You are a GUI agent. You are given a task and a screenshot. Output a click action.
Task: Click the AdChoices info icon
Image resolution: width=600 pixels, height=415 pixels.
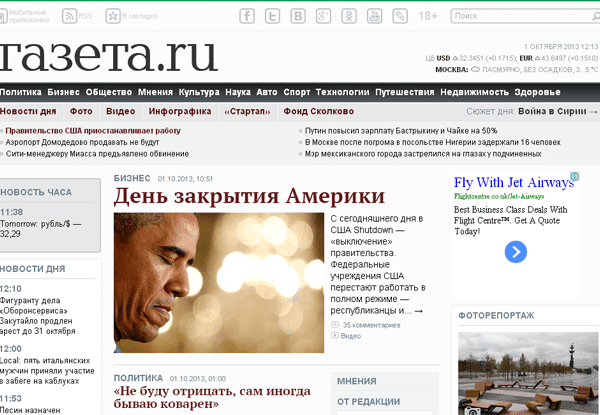tap(574, 176)
